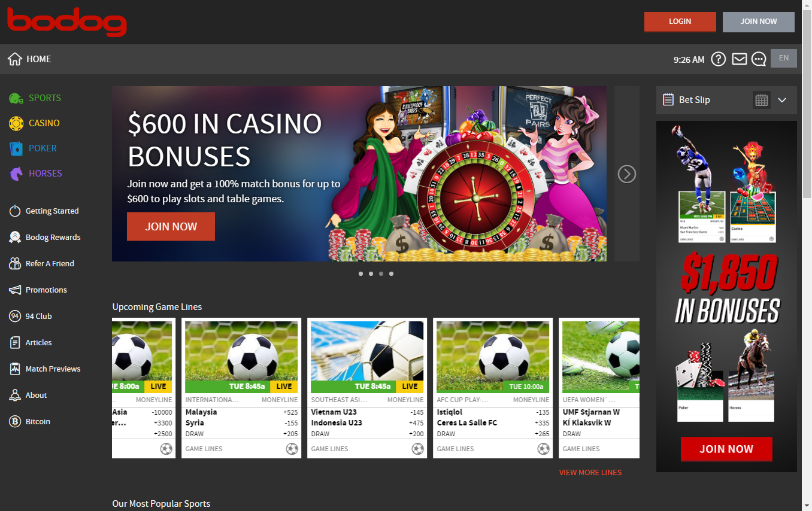Click the VIEW MORE LINES link
Image resolution: width=812 pixels, height=511 pixels.
[x=590, y=473]
